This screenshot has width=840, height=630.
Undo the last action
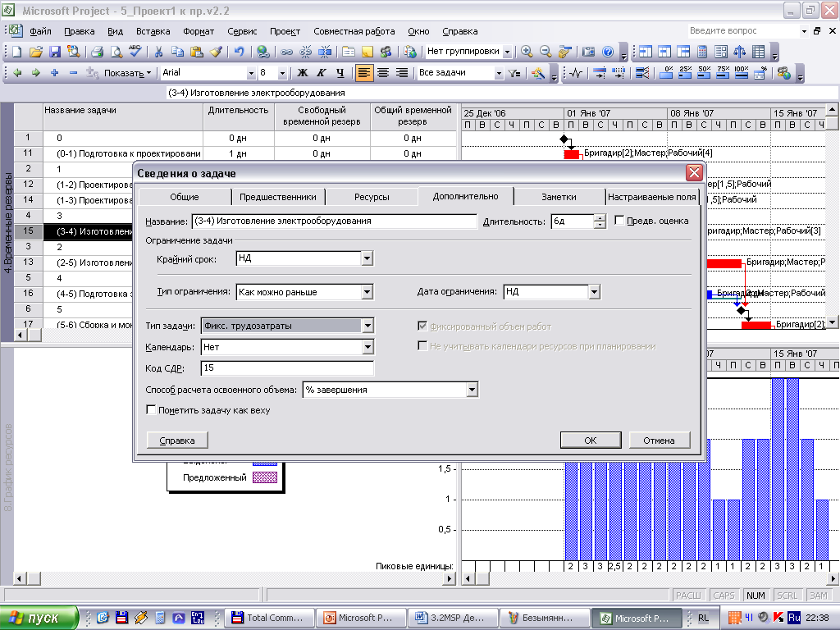(239, 52)
